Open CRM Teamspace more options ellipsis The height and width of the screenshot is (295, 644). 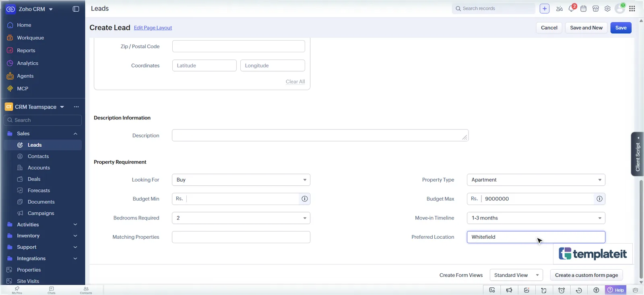[x=76, y=107]
